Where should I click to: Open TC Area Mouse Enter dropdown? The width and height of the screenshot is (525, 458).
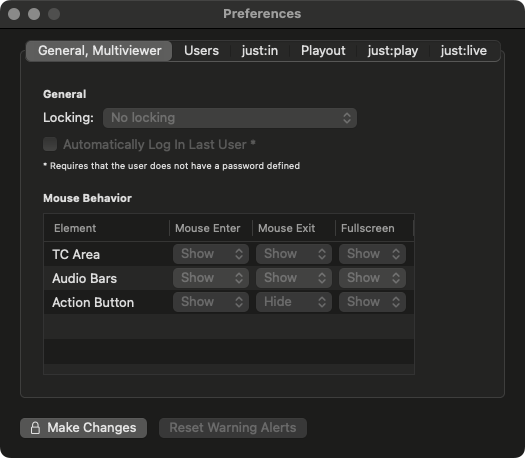(211, 254)
